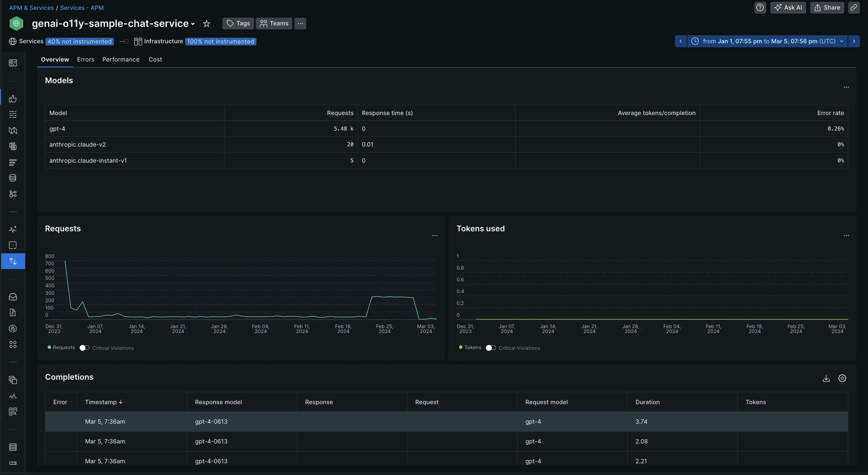Open the time range picker dropdown
Image resolution: width=868 pixels, height=475 pixels.
(767, 41)
